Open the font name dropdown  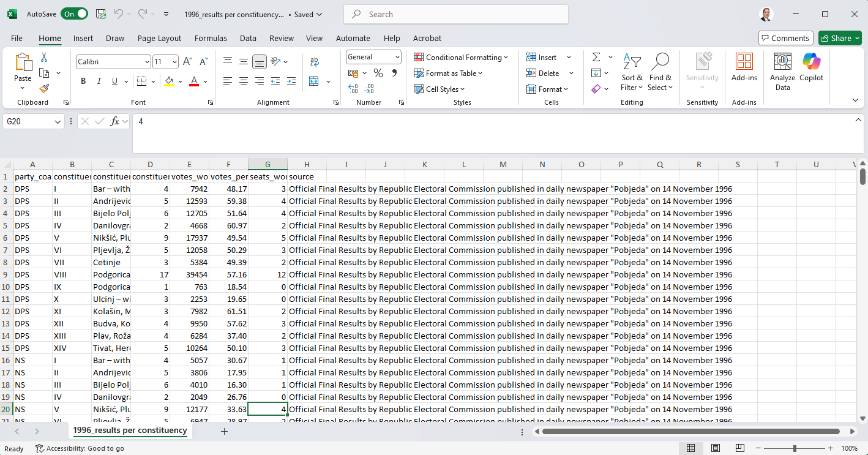pyautogui.click(x=147, y=62)
